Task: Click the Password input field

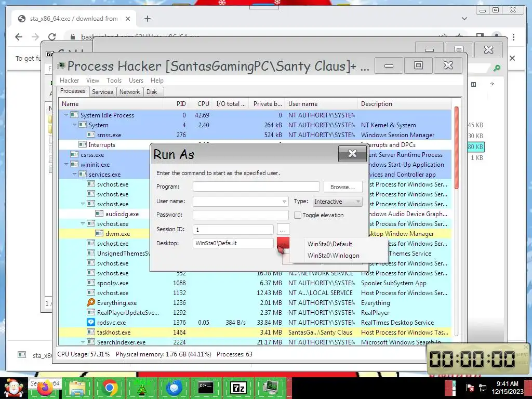Action: [241, 215]
